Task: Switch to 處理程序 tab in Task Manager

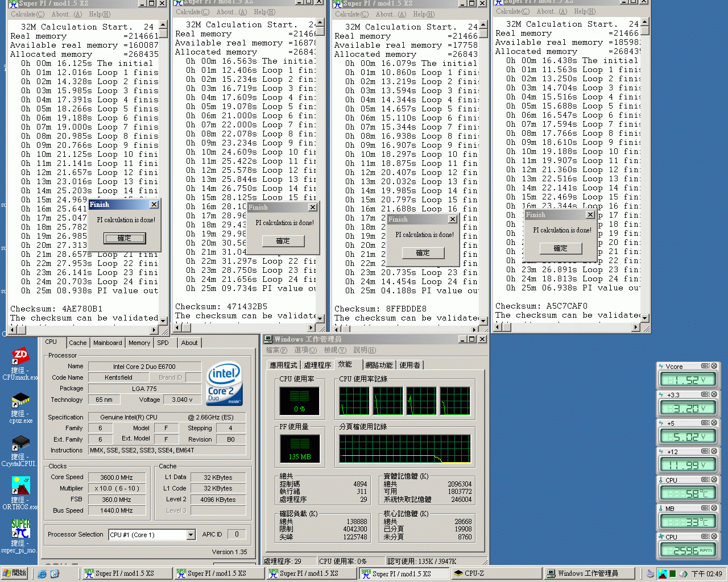Action: (317, 365)
